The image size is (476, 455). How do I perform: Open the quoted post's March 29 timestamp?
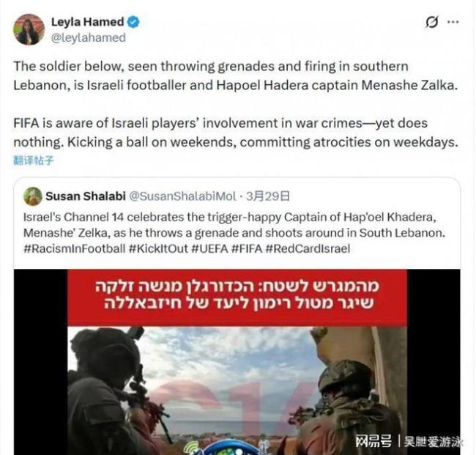click(x=268, y=196)
